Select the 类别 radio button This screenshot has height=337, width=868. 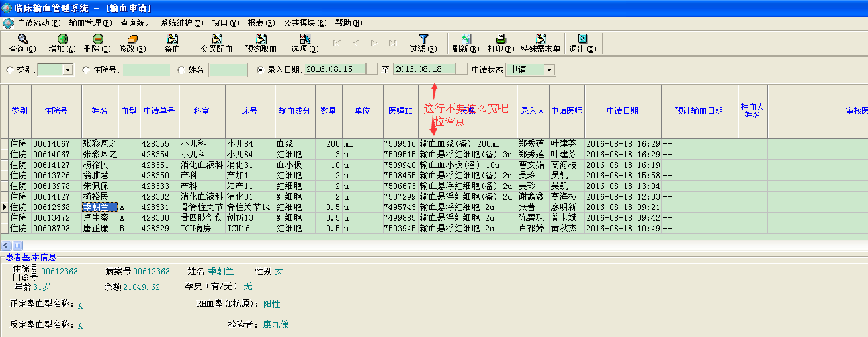10,69
